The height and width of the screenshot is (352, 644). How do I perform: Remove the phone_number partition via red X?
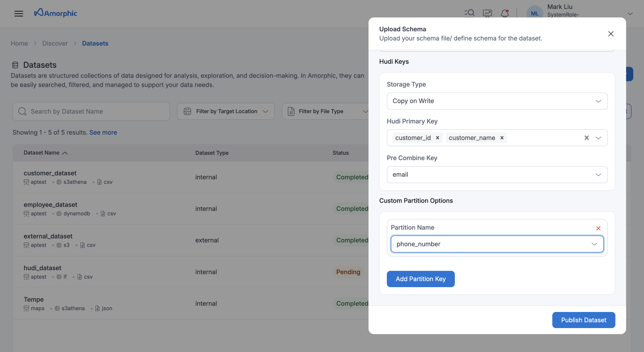click(598, 228)
